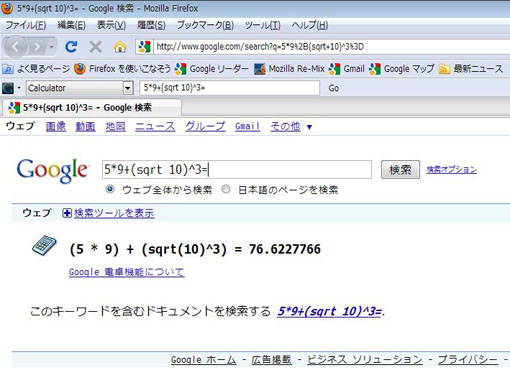The height and width of the screenshot is (370, 510).
Task: Open the 検索ツールを表示 link
Action: click(114, 213)
